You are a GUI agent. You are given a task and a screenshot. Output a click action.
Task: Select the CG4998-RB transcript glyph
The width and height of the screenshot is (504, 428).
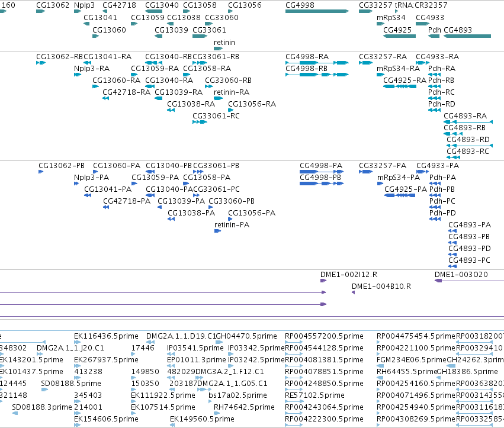317,75
